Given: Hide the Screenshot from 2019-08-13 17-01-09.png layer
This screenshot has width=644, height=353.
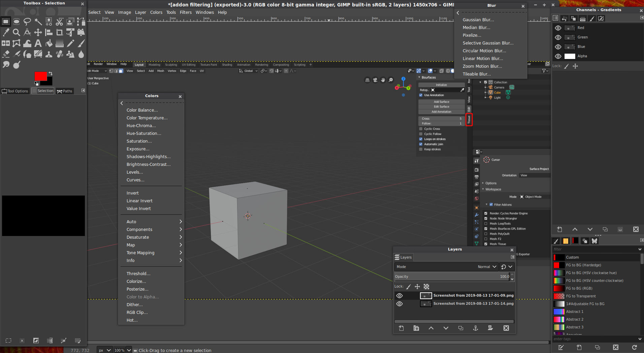Looking at the screenshot, I should [399, 295].
